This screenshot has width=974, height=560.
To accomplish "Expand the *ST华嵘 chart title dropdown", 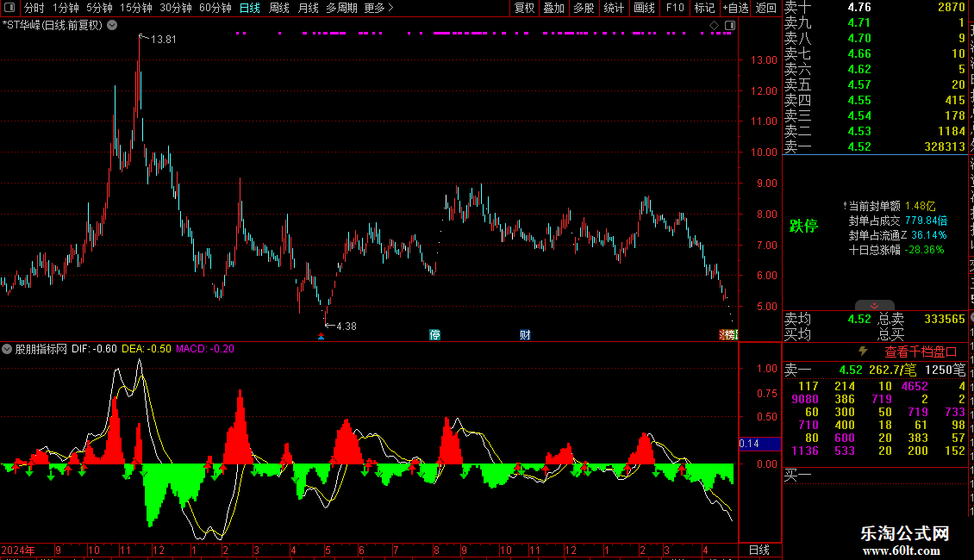I will pos(112,26).
